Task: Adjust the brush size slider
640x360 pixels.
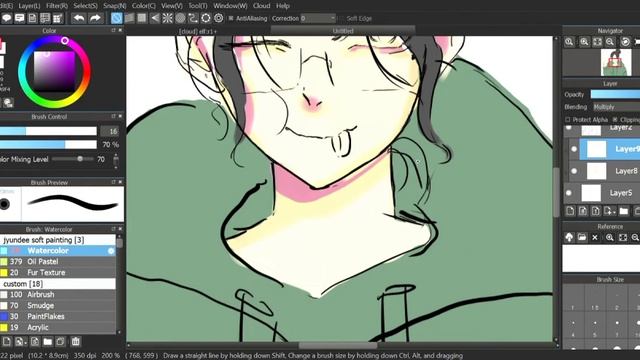Action: (x=48, y=131)
